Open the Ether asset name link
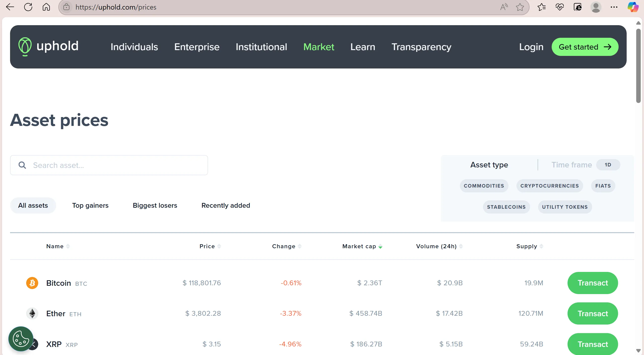The width and height of the screenshot is (644, 355). pos(56,313)
